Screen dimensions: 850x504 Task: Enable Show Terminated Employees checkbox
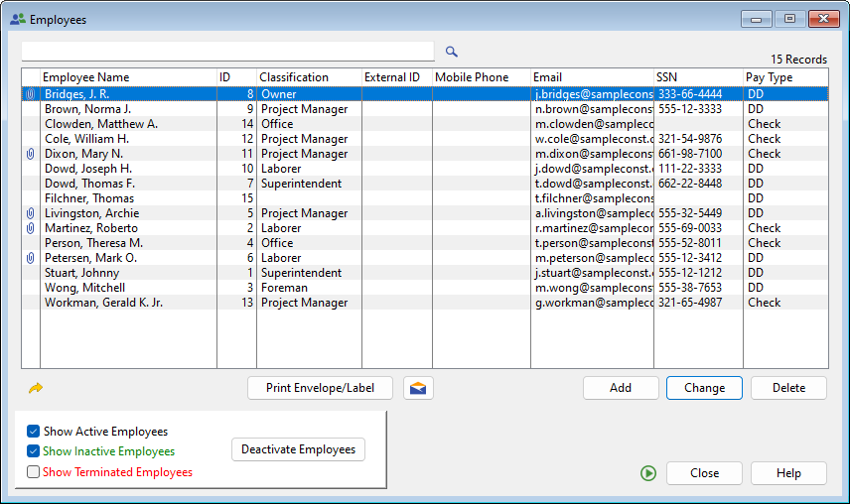[x=34, y=472]
